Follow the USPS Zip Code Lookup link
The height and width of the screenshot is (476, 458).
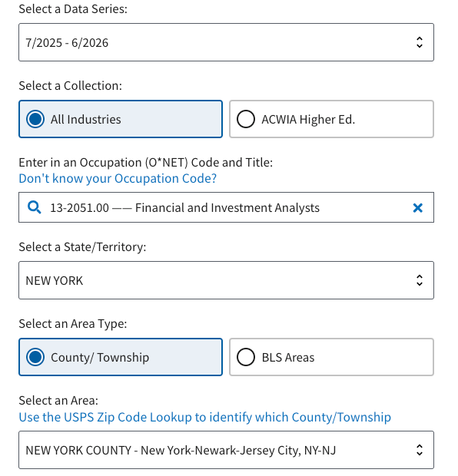tap(205, 418)
